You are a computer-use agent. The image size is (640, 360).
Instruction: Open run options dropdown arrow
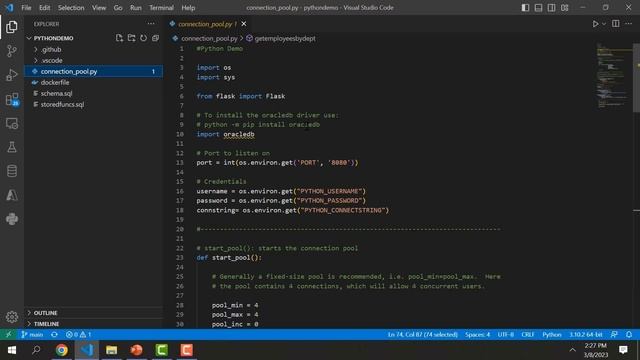(x=604, y=24)
